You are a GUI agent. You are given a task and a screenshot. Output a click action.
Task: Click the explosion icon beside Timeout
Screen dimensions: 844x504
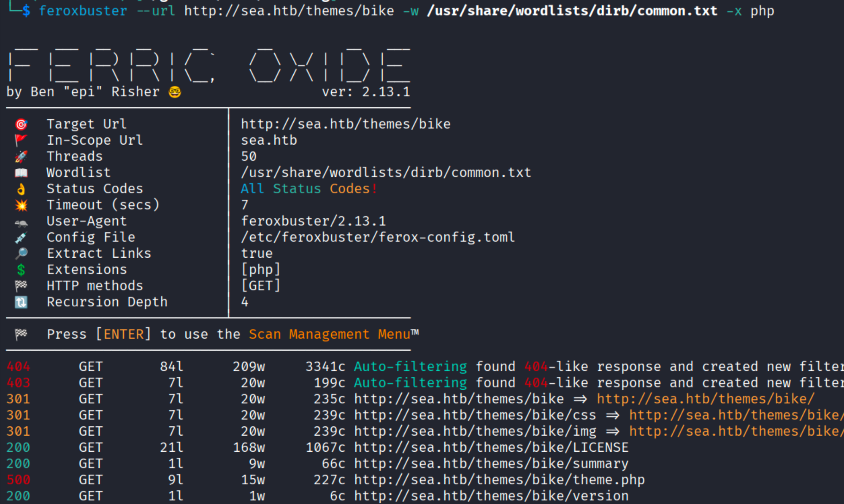click(21, 205)
